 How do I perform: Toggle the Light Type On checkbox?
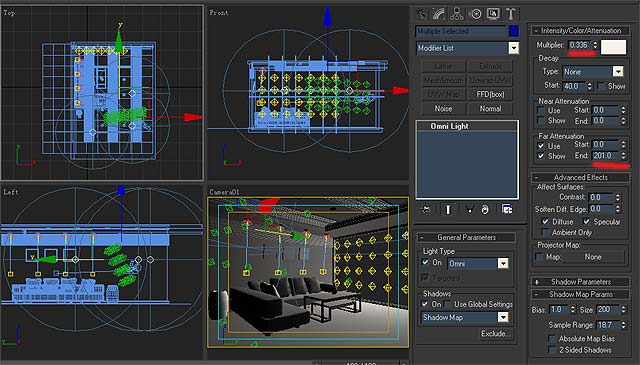click(x=425, y=263)
